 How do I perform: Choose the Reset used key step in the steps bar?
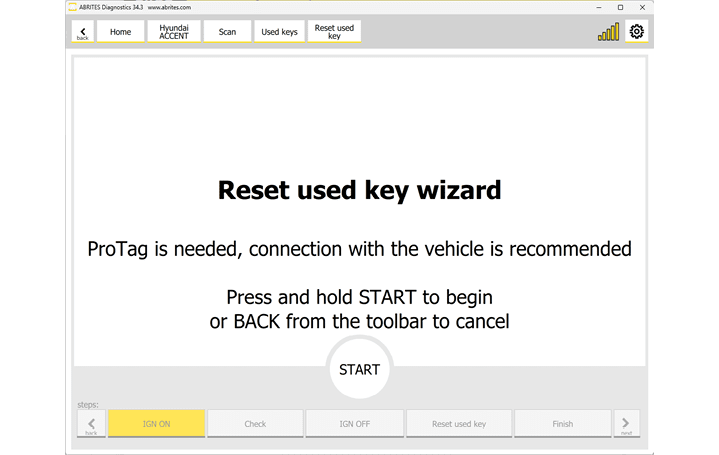pos(459,424)
